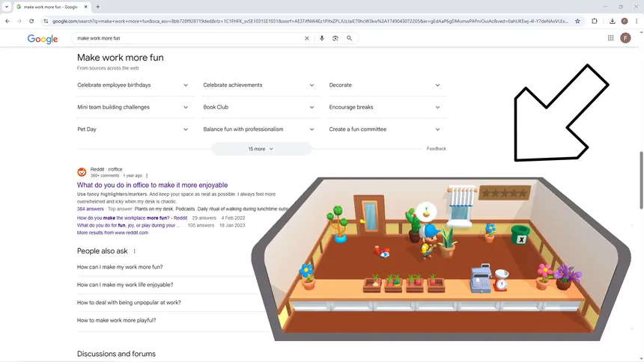Viewport: 644px width, 362px height.
Task: Start voice search with microphone icon
Action: (x=322, y=38)
